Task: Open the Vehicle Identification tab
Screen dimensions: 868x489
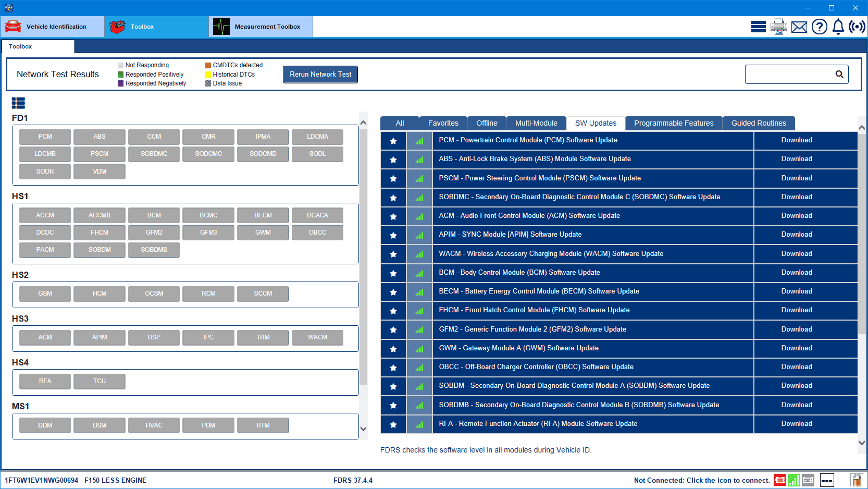Action: (x=52, y=27)
